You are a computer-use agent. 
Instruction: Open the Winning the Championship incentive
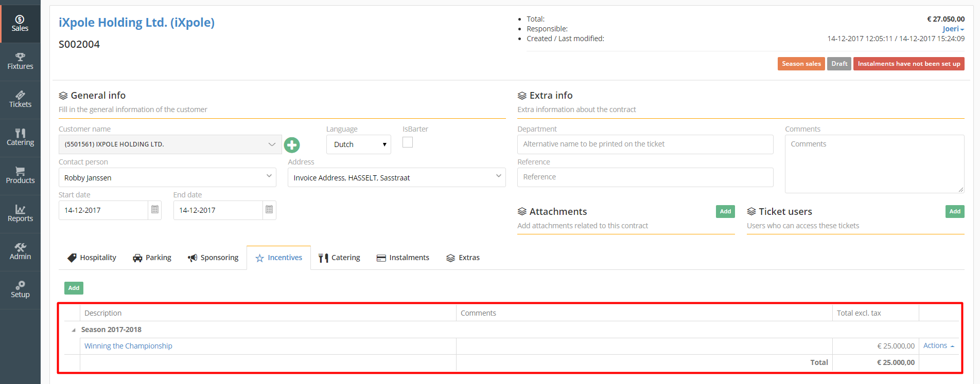tap(128, 346)
